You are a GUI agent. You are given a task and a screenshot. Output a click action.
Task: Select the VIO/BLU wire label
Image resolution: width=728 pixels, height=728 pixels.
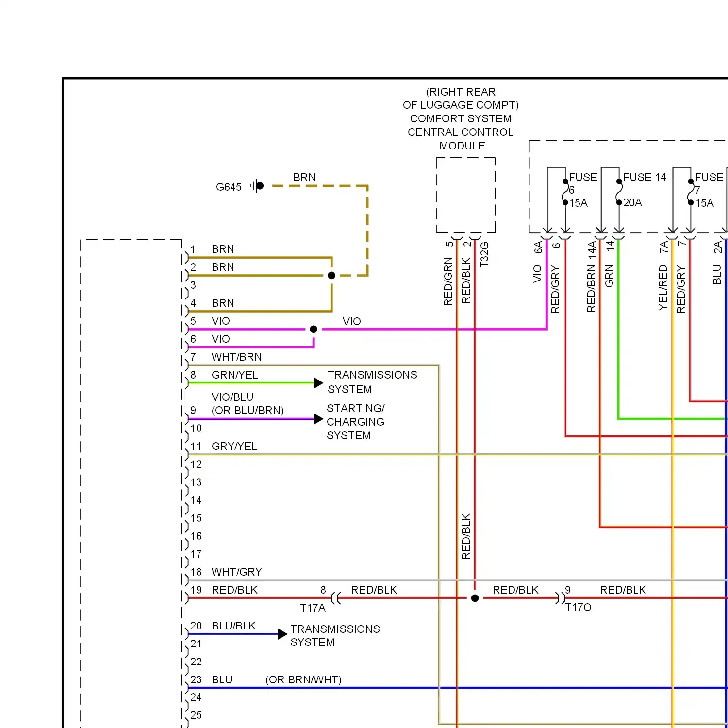pos(232,397)
